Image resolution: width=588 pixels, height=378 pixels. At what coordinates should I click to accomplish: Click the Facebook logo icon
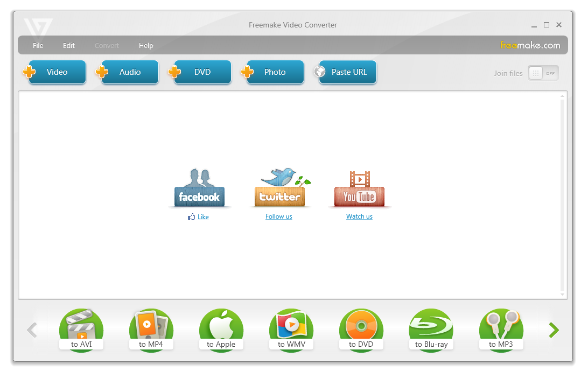pos(199,188)
